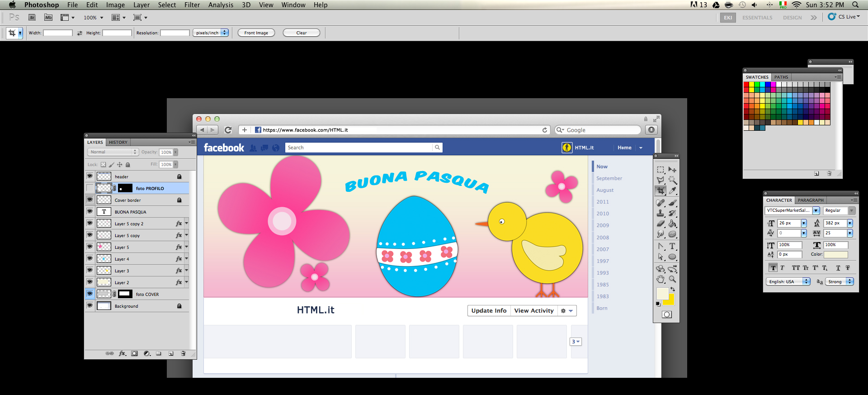The width and height of the screenshot is (868, 395).
Task: Hide the header layer
Action: pyautogui.click(x=90, y=176)
